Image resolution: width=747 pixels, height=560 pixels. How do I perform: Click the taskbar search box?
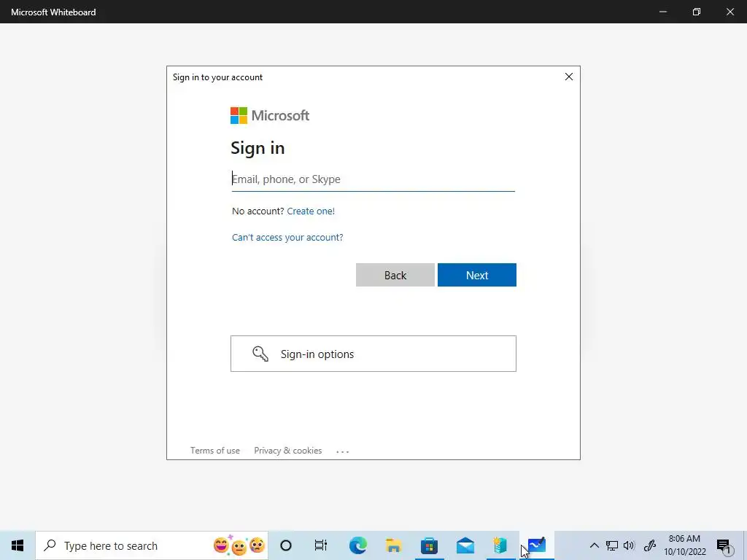coord(152,545)
